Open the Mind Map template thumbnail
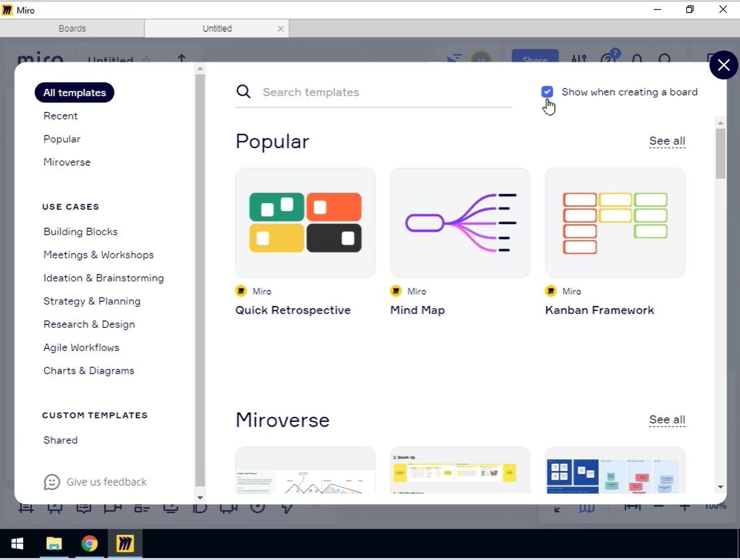 (460, 223)
